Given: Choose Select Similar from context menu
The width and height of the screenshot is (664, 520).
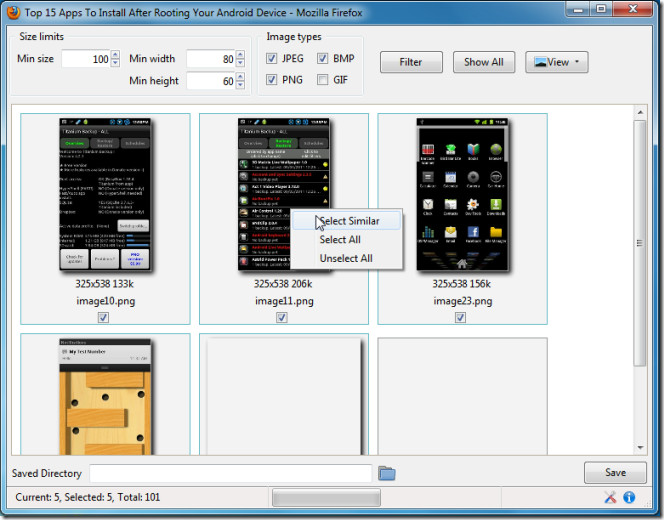Looking at the screenshot, I should (x=346, y=221).
